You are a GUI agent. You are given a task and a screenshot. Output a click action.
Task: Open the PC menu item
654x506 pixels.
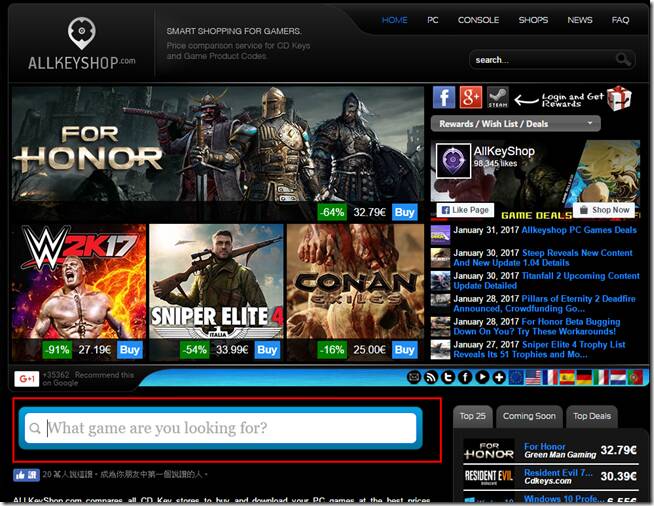[x=433, y=20]
